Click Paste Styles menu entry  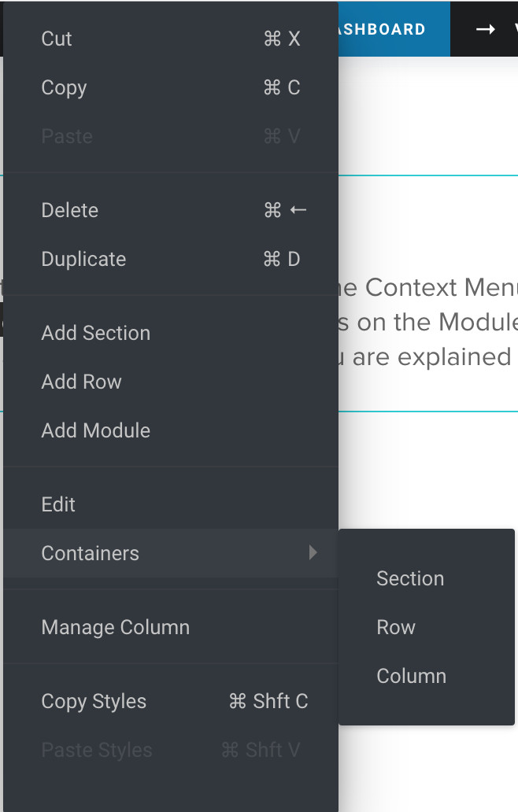pyautogui.click(x=97, y=750)
